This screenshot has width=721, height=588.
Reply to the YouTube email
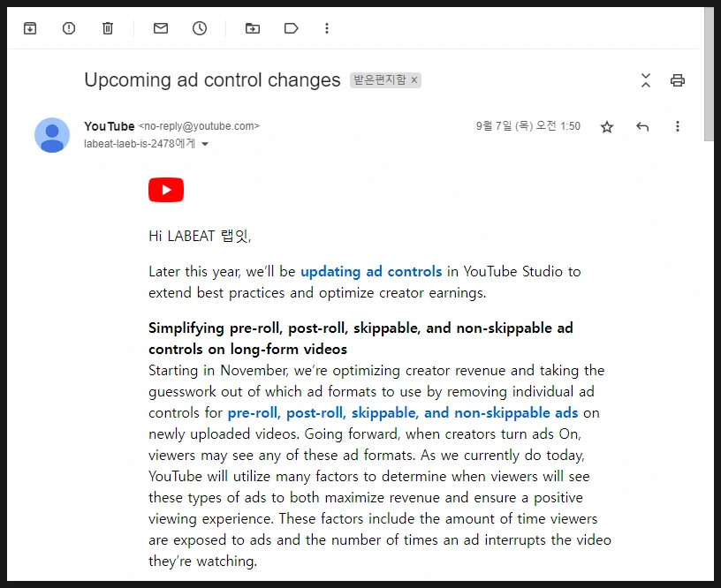click(x=642, y=126)
